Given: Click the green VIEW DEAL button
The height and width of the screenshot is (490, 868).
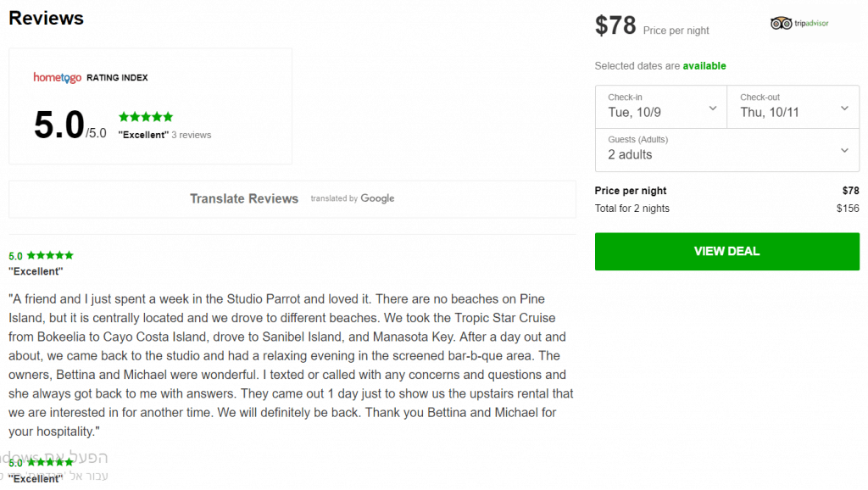Looking at the screenshot, I should (726, 252).
